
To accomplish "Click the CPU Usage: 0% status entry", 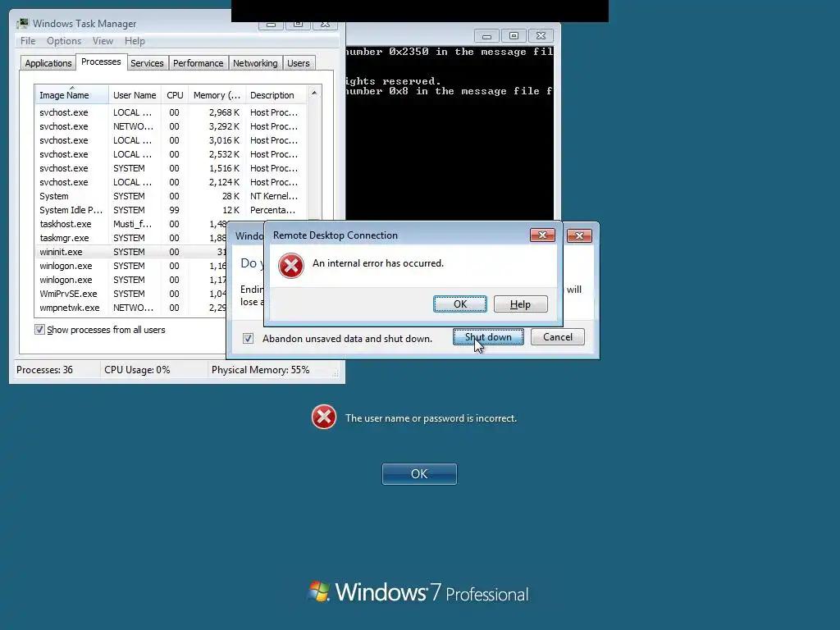I will click(x=137, y=370).
